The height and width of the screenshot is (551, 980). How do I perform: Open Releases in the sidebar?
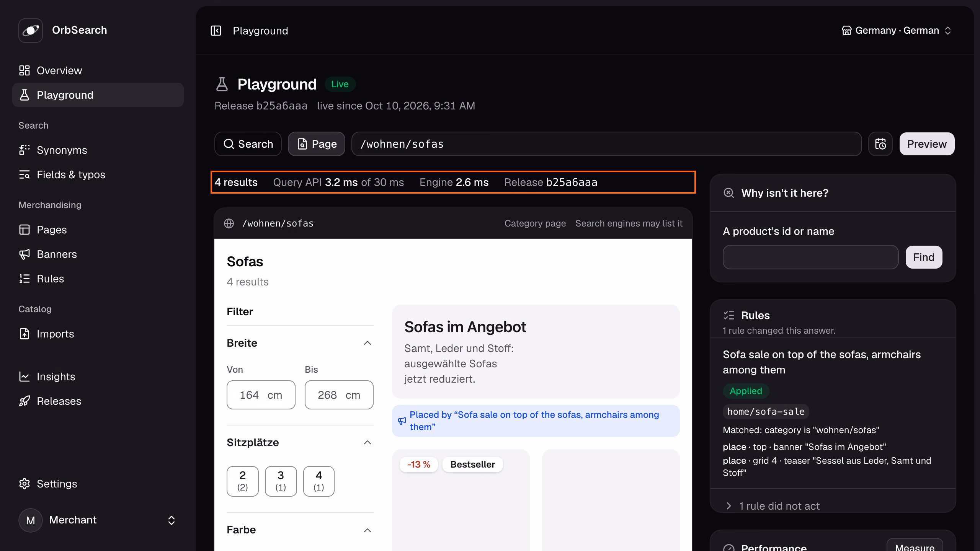[x=98, y=401]
